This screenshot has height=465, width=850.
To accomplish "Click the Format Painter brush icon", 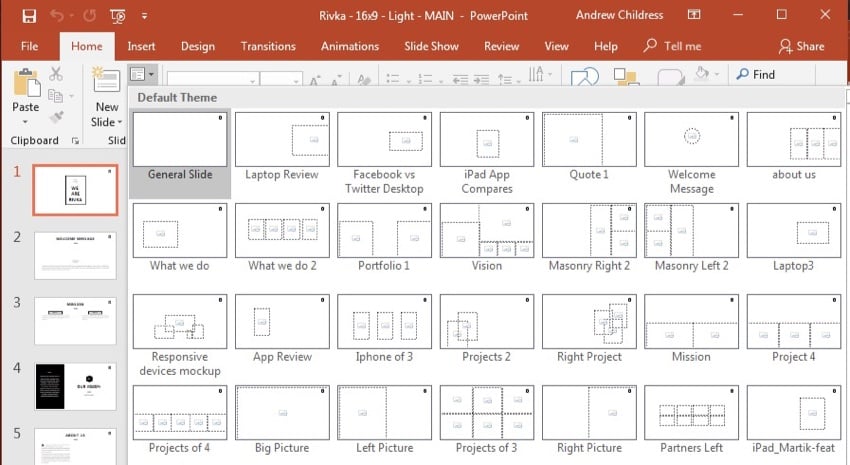I will point(56,116).
